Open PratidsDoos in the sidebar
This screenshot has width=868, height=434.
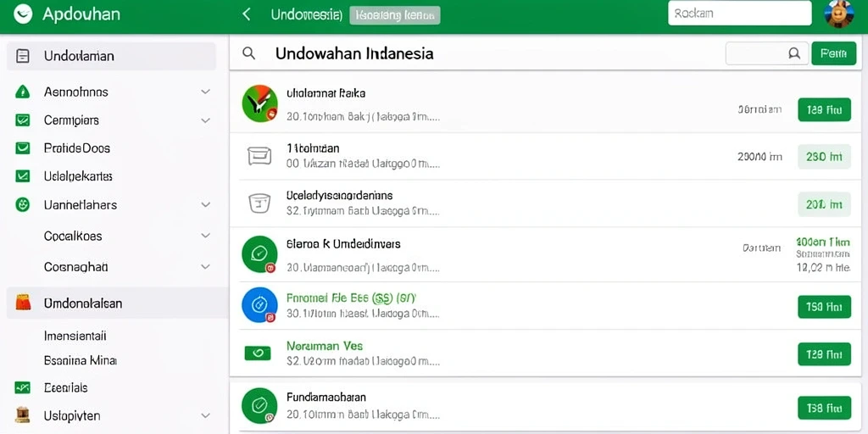[x=77, y=148]
